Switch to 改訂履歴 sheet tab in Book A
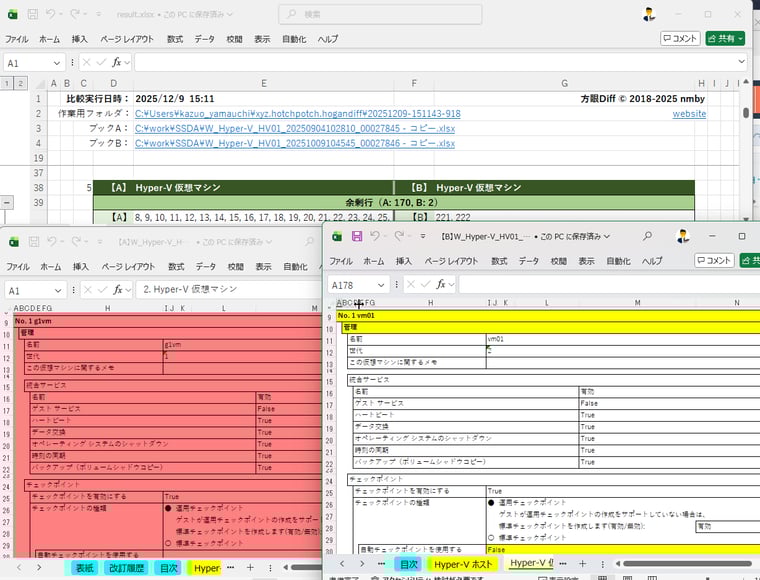Screen dimensions: 760x580 tap(126, 568)
